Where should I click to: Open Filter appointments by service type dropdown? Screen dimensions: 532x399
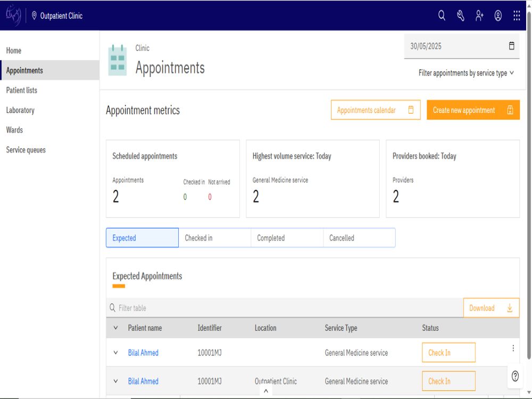[x=466, y=73]
